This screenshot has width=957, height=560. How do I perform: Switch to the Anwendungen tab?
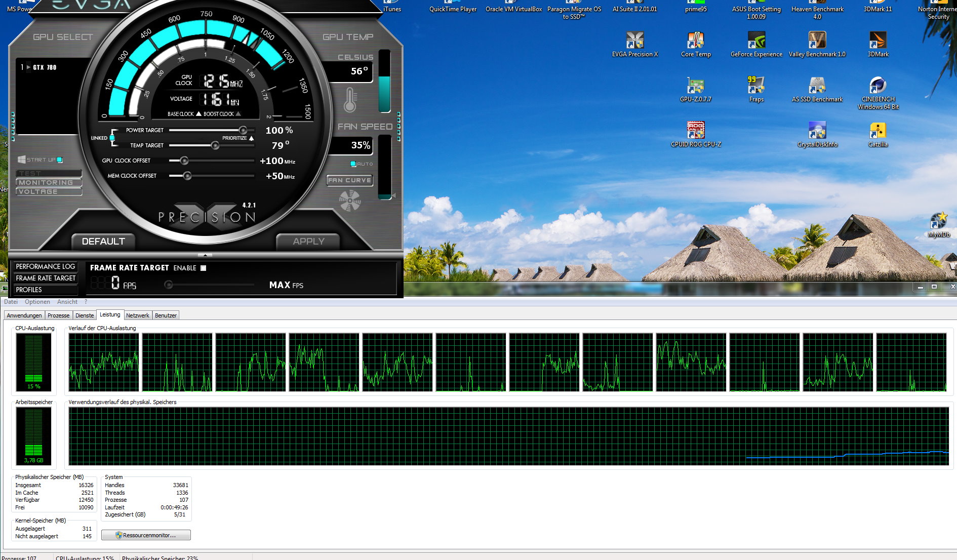pyautogui.click(x=24, y=315)
